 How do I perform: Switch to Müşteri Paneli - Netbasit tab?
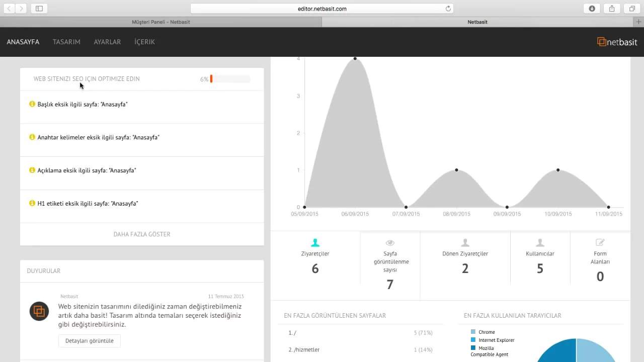(160, 22)
